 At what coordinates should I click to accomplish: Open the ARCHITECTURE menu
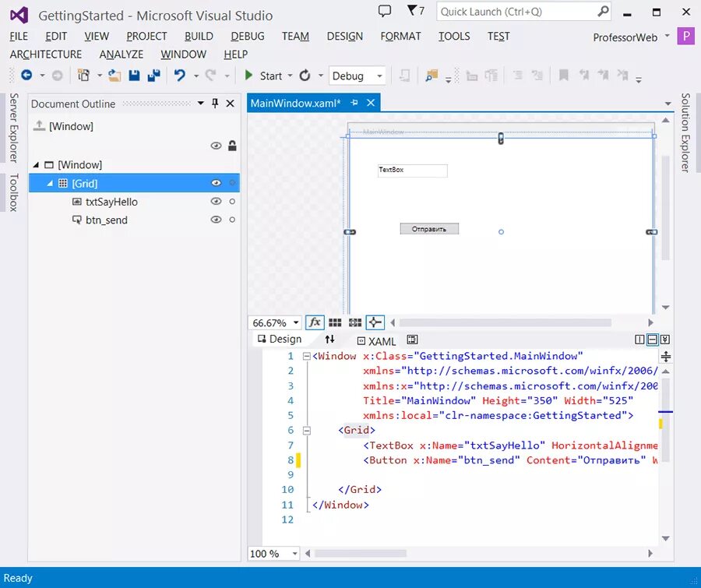pos(46,55)
